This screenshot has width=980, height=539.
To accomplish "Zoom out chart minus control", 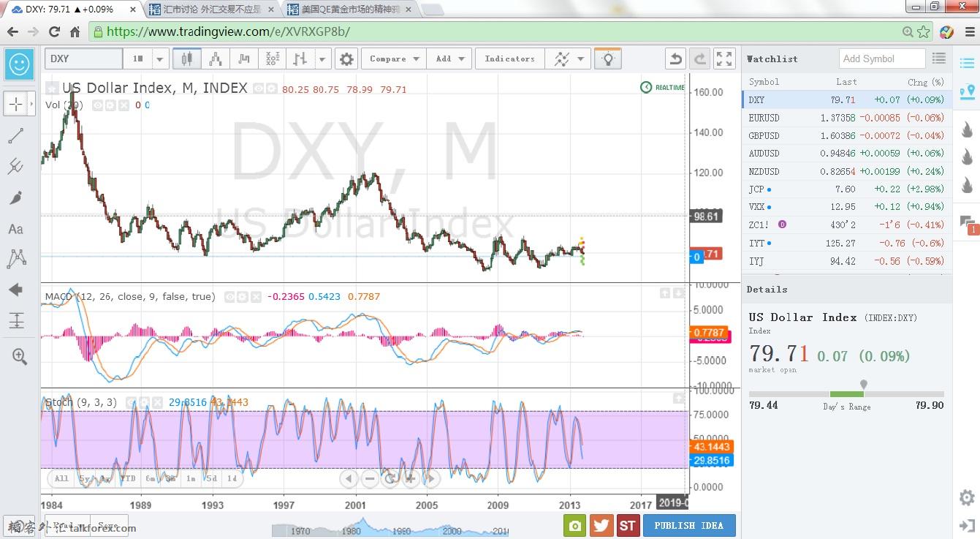I will (370, 479).
